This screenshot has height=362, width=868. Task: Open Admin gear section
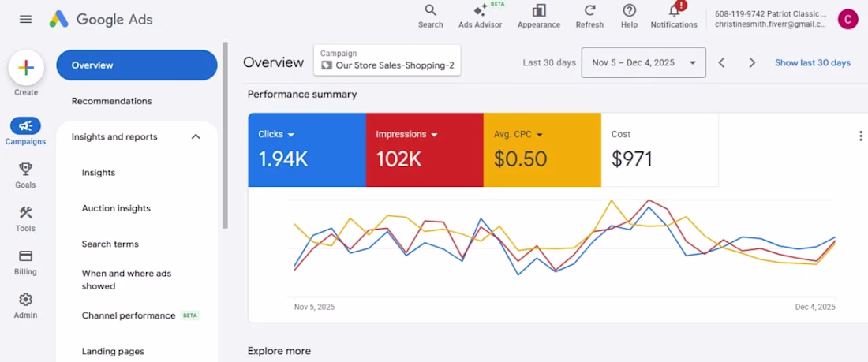click(25, 306)
